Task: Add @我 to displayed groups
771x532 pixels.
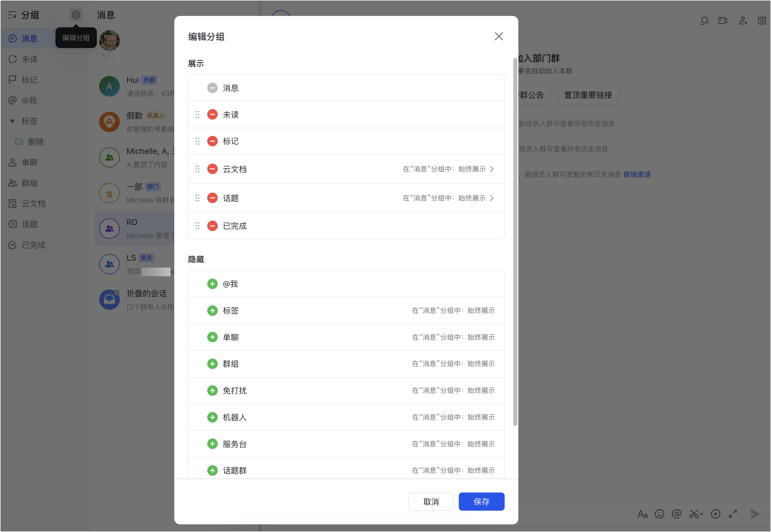Action: (212, 284)
